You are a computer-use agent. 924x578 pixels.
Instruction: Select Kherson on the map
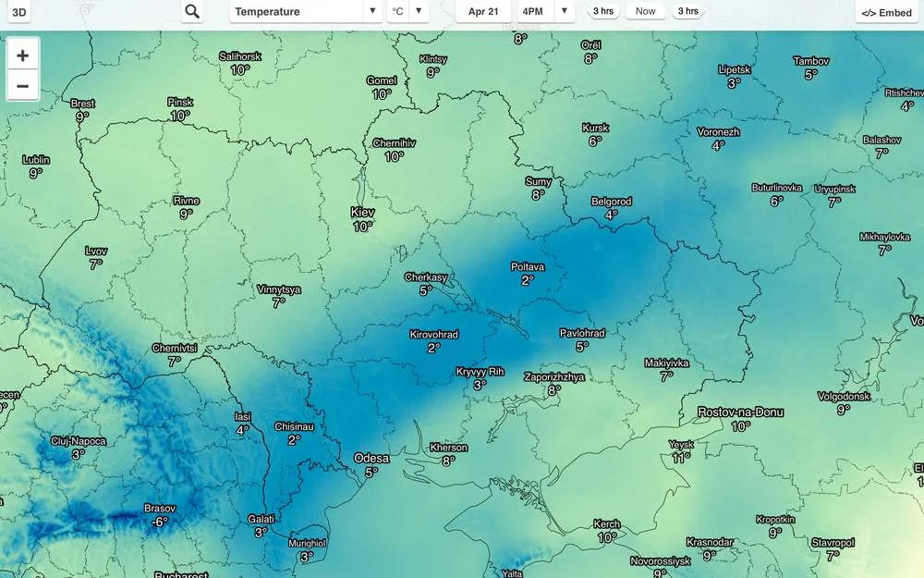coord(448,448)
